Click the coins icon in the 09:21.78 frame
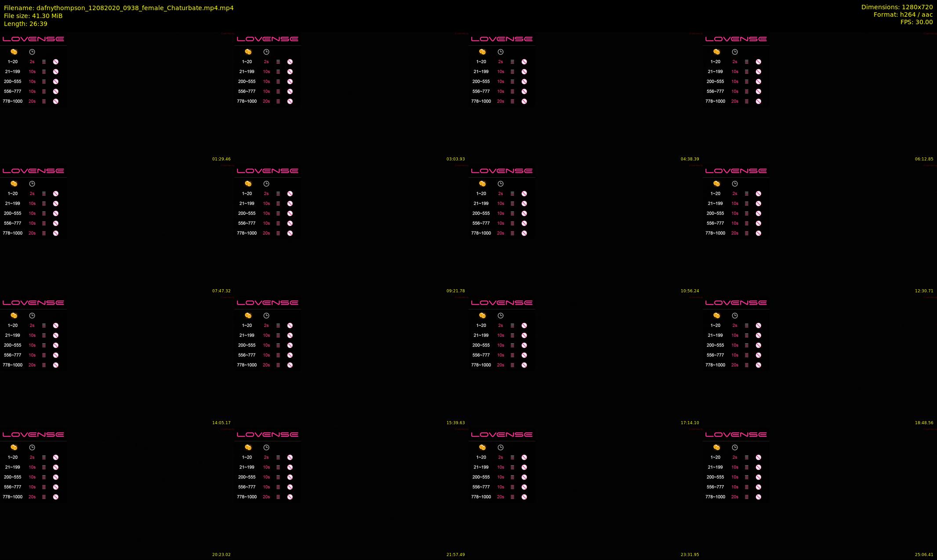The image size is (937, 560). coord(248,184)
